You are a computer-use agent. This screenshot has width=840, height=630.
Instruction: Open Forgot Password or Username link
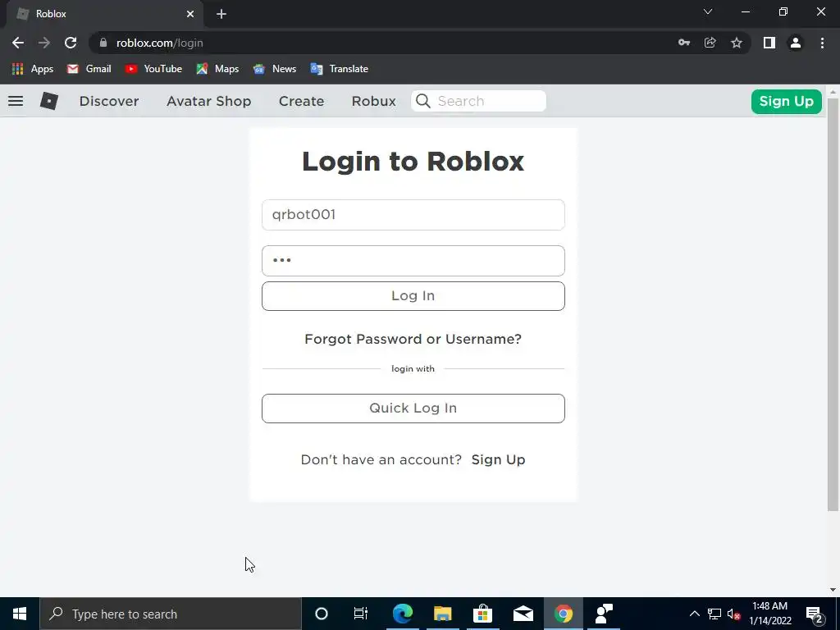tap(413, 339)
